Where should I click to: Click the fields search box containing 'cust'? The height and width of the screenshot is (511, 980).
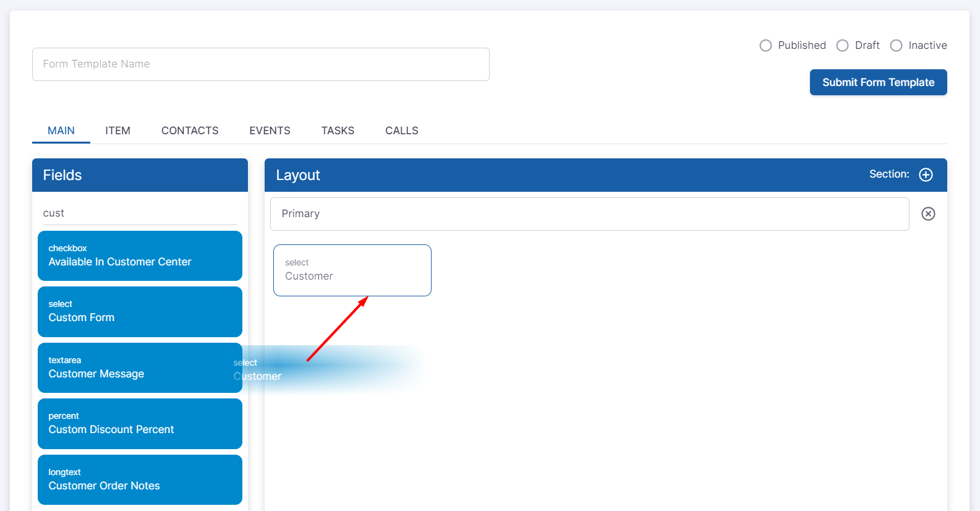pyautogui.click(x=139, y=213)
